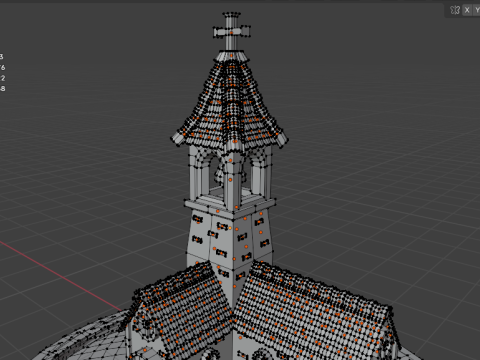Select the cross atop the steeple
480x360 pixels.
(232, 32)
